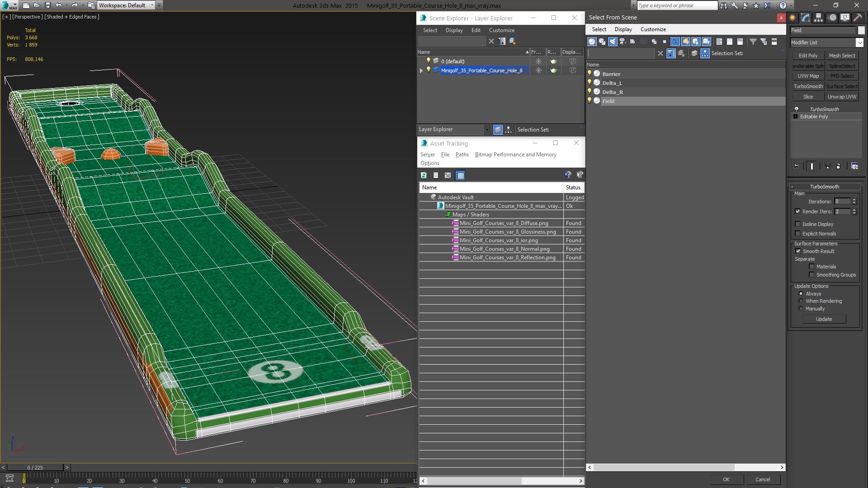Open Paths menu in Asset Tracking
The width and height of the screenshot is (868, 488).
point(462,155)
